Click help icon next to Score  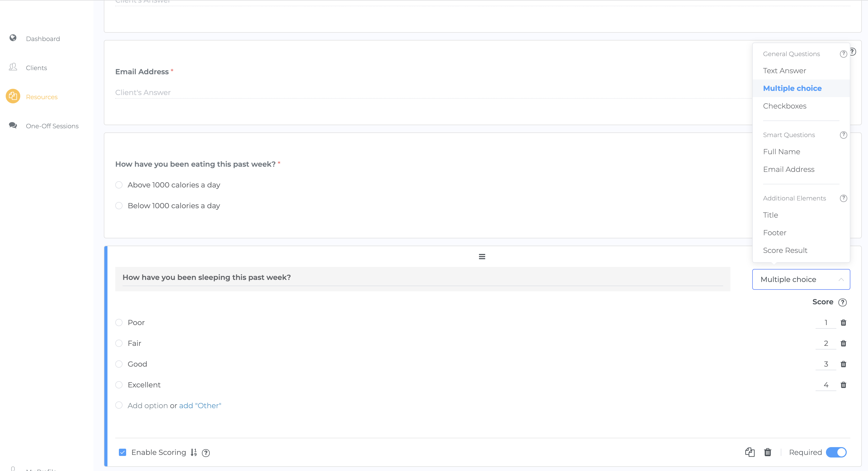(x=842, y=302)
